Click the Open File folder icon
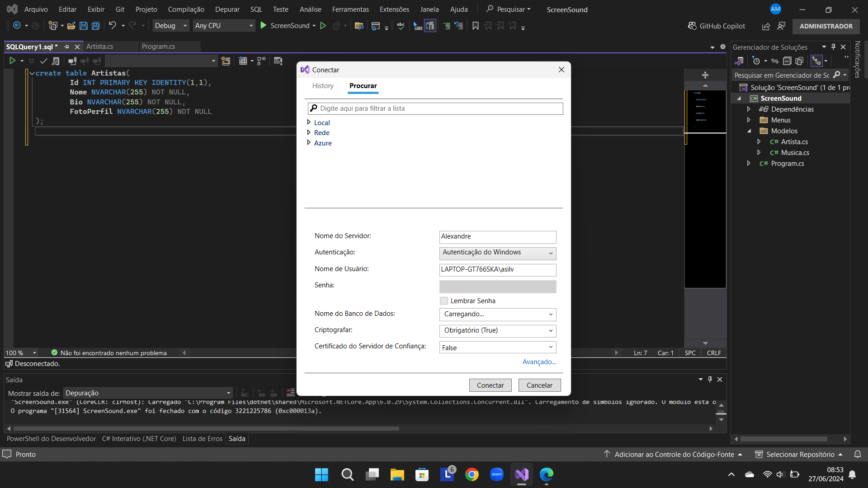 [x=71, y=26]
